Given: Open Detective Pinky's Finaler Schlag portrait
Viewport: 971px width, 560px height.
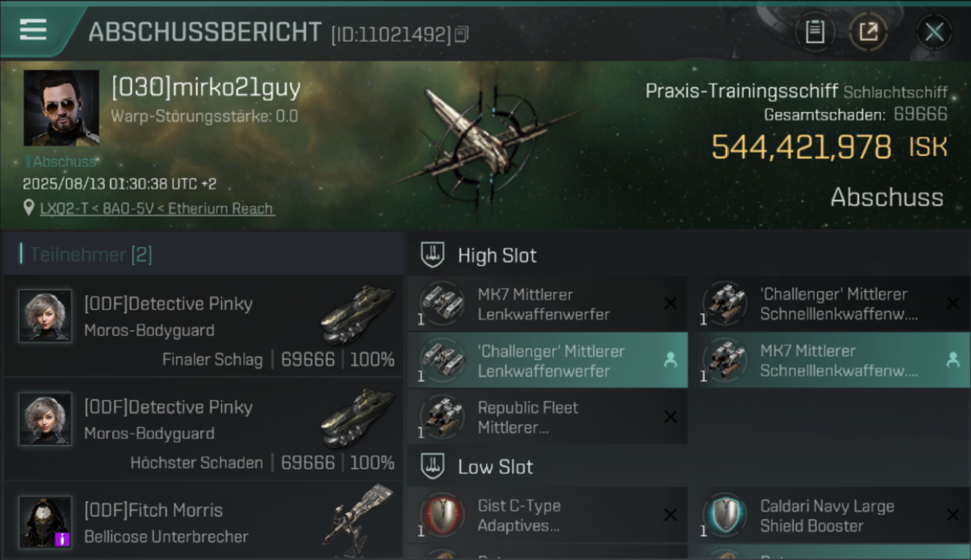Looking at the screenshot, I should point(46,317).
